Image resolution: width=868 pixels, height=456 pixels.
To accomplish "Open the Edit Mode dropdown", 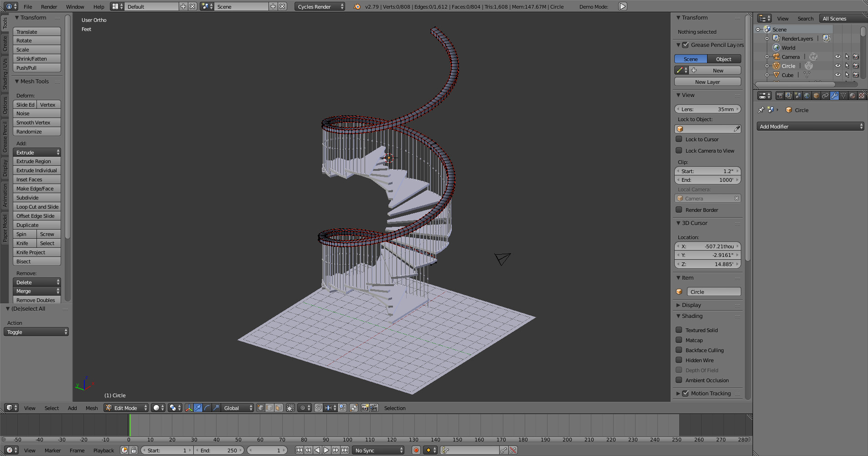I will [125, 408].
